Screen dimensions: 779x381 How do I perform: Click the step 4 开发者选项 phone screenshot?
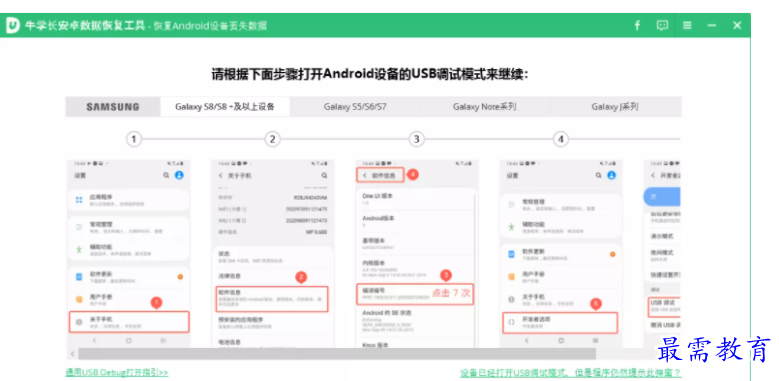point(560,253)
